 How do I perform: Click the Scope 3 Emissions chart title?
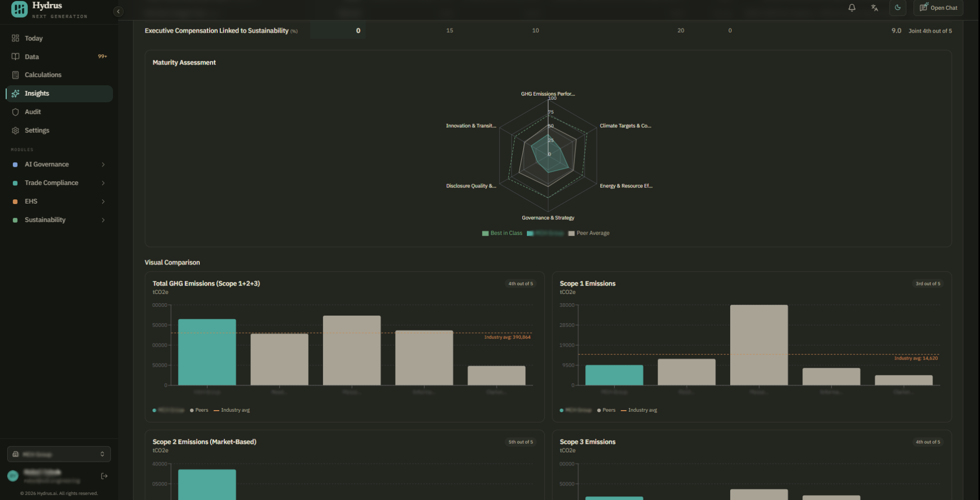(587, 442)
